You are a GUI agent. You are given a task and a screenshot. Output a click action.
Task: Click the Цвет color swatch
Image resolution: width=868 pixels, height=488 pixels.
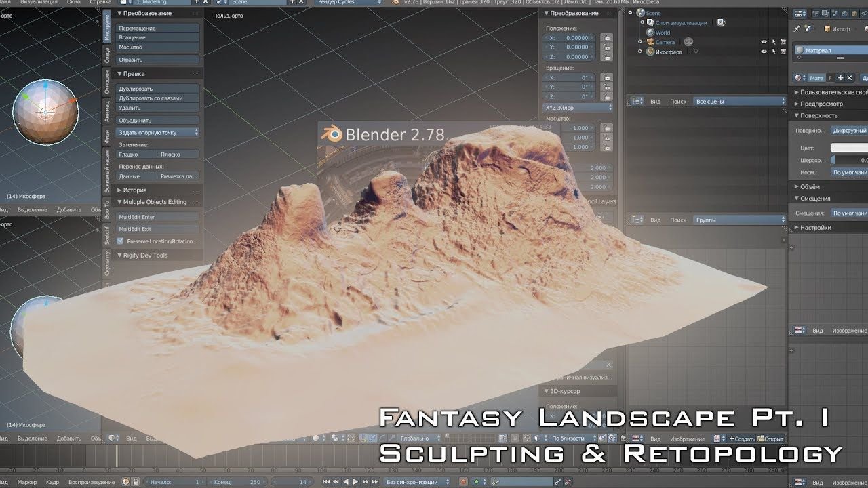848,148
